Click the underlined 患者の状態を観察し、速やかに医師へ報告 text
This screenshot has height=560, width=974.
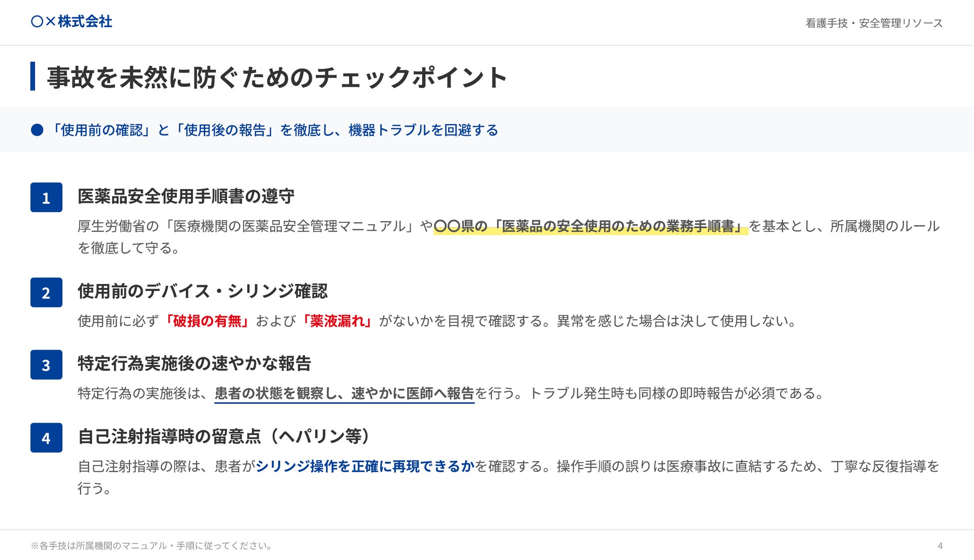344,393
